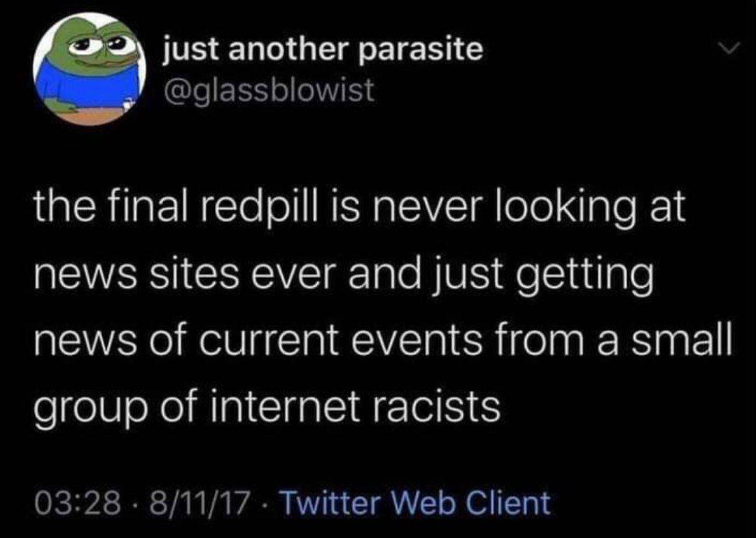Open the frog avatar profile picture
This screenshot has height=538, width=756.
pyautogui.click(x=90, y=69)
